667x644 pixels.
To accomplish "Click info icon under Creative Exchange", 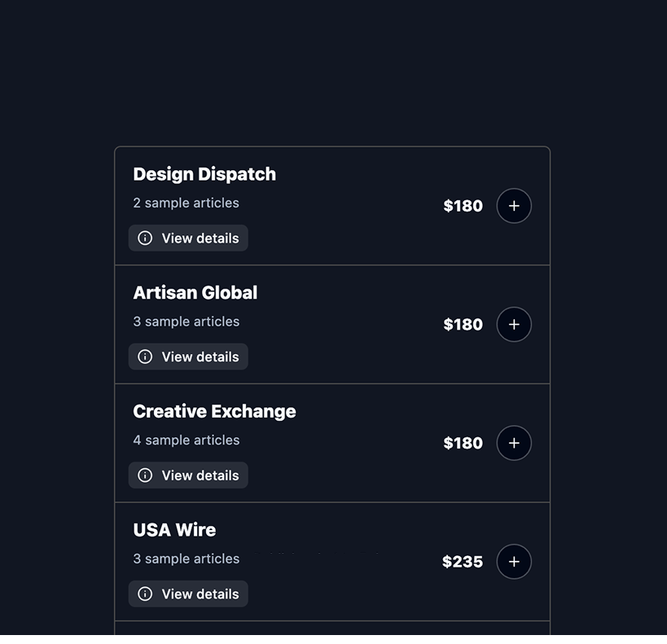I will (145, 475).
